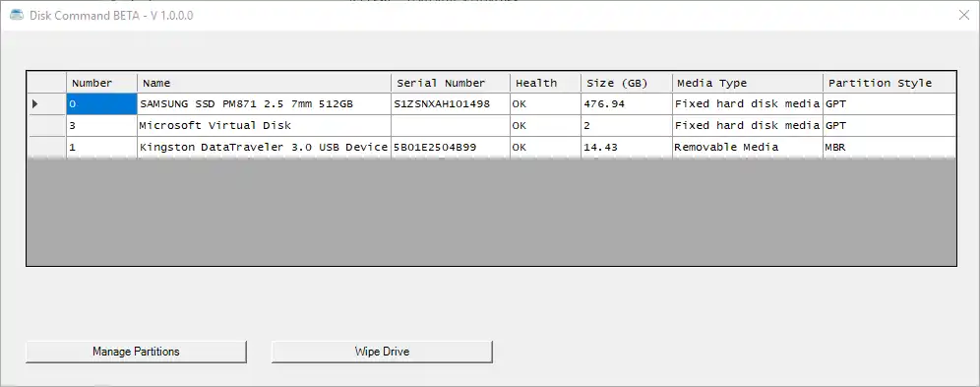
Task: Click the Size (GB) column header
Action: tap(627, 83)
